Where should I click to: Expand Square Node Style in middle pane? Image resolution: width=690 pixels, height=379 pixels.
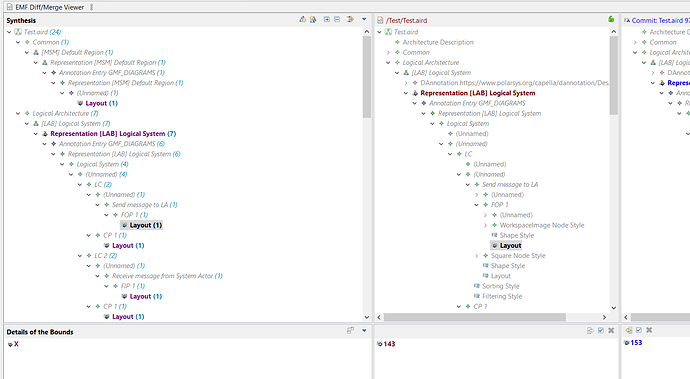point(476,256)
